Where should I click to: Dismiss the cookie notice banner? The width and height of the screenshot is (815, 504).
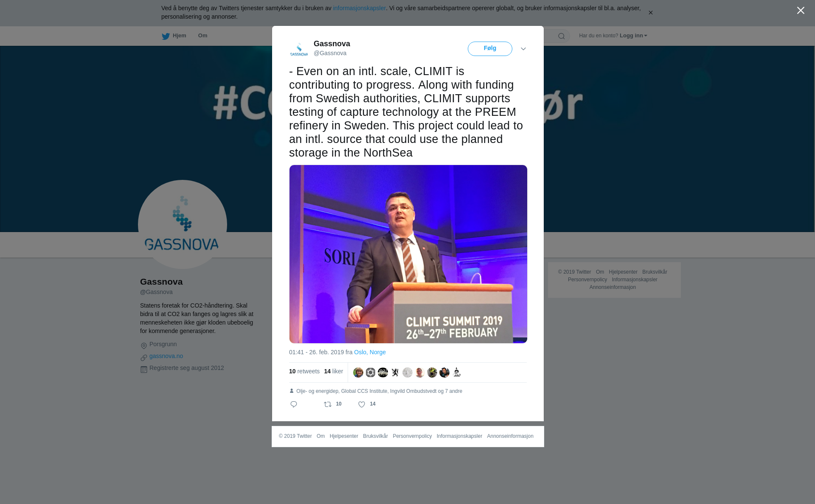(x=650, y=13)
